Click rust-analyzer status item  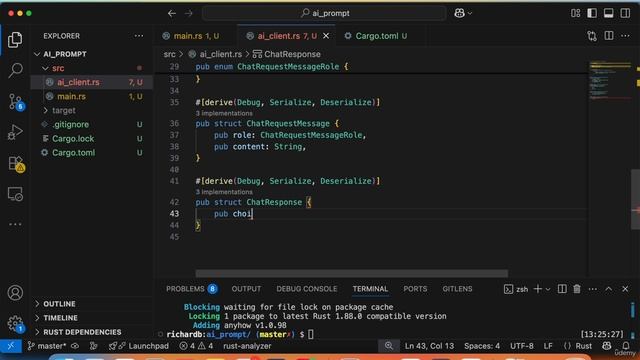point(247,346)
